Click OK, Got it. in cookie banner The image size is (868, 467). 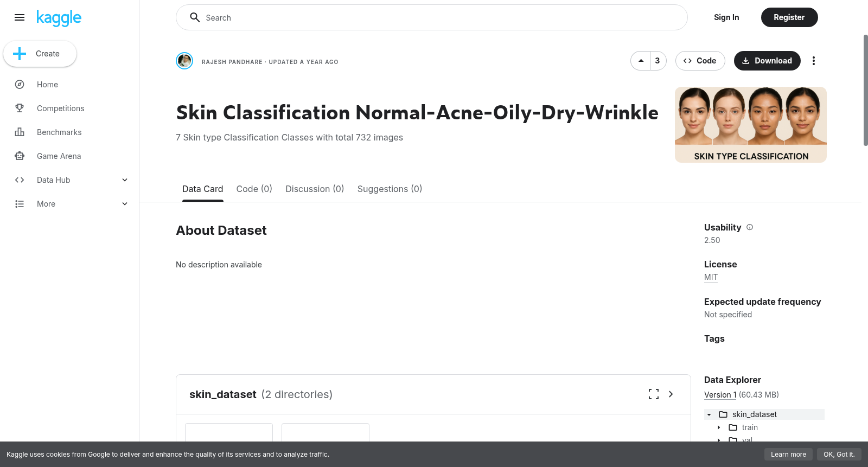(x=839, y=455)
